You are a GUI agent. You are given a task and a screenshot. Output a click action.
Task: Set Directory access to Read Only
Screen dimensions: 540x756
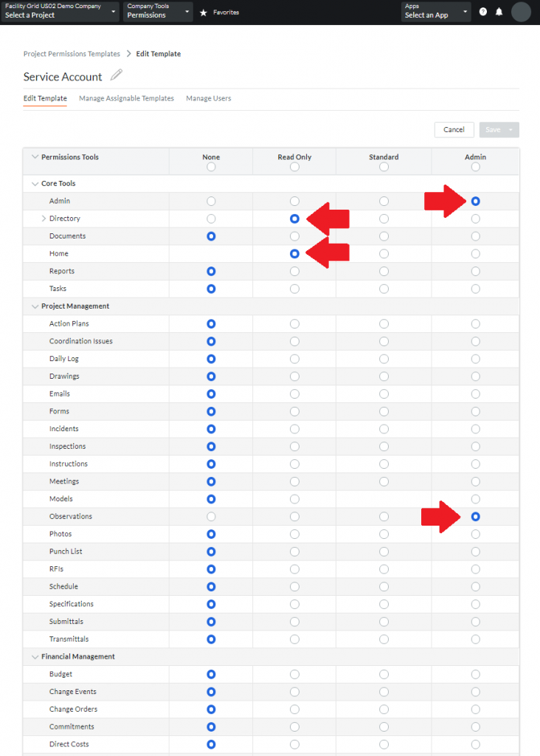(x=294, y=218)
